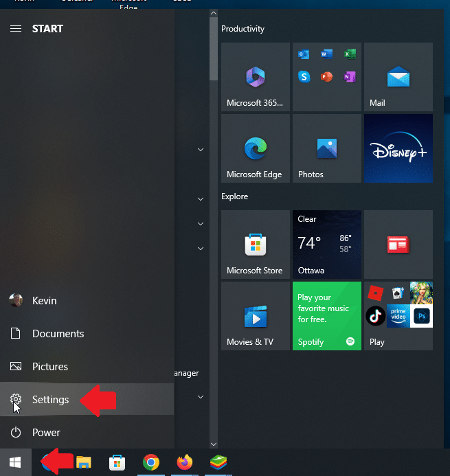Launch Excel from the Office folder tile
This screenshot has height=476, width=450.
pyautogui.click(x=350, y=54)
